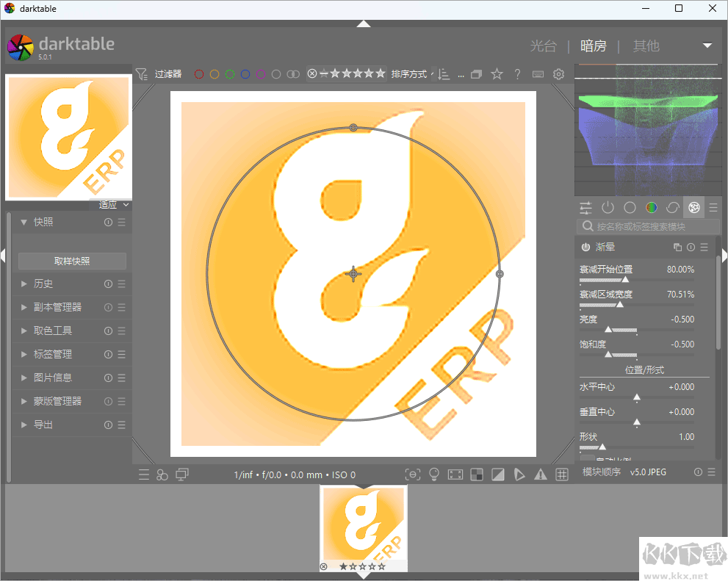Collapse the 快照 snapshots panel
Image resolution: width=728 pixels, height=581 pixels.
point(24,223)
